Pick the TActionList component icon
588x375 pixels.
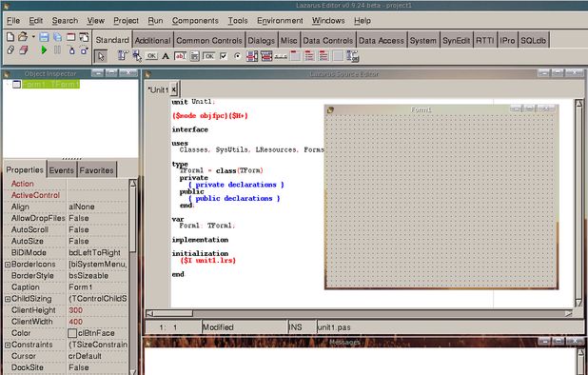point(352,56)
